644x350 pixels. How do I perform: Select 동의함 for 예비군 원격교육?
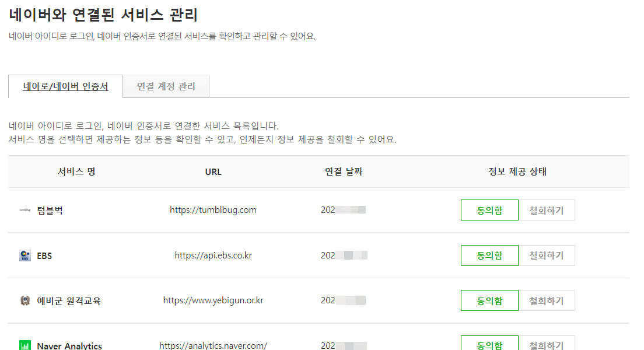tap(489, 300)
